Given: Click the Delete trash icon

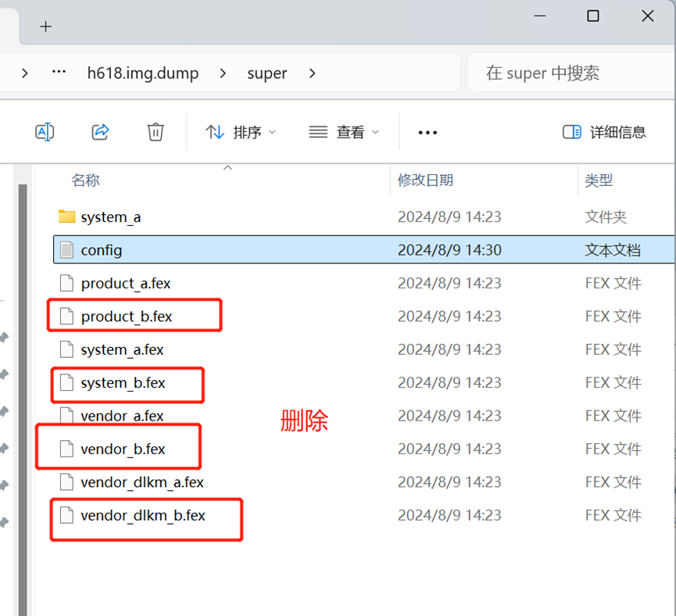Looking at the screenshot, I should tap(156, 132).
